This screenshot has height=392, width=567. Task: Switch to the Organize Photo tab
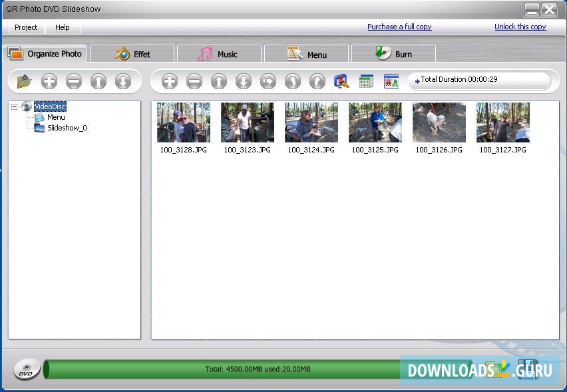click(x=45, y=54)
